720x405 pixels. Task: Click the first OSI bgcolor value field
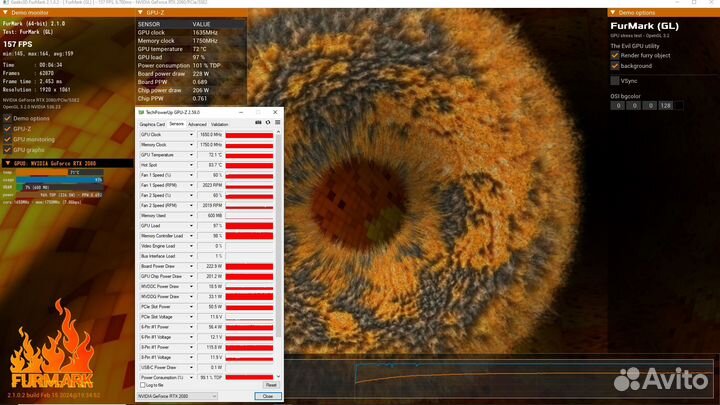coord(618,106)
